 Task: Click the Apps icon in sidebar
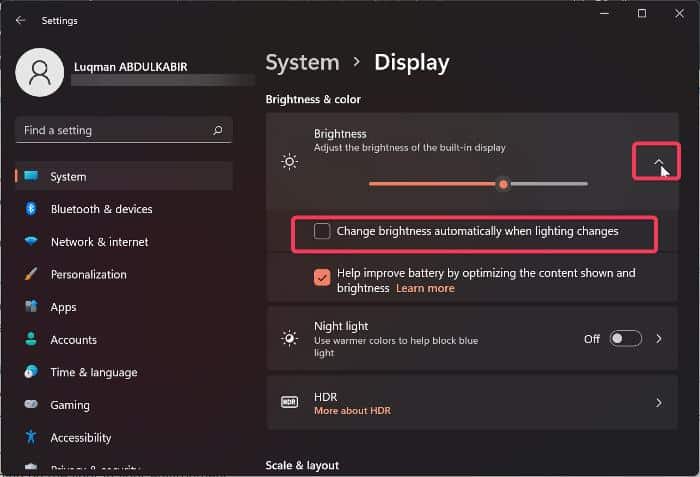click(31, 307)
